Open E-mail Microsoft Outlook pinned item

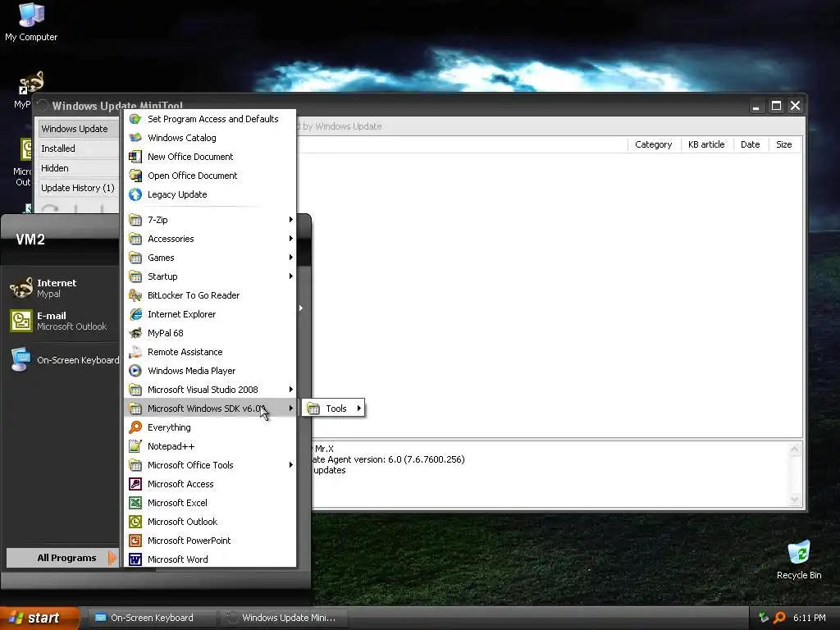click(63, 321)
